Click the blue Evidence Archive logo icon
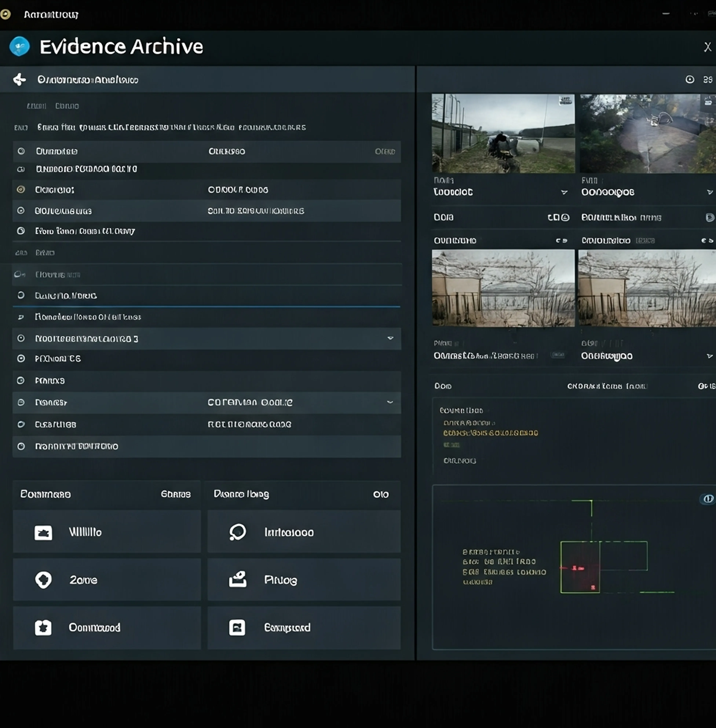Viewport: 716px width, 728px height. click(19, 46)
